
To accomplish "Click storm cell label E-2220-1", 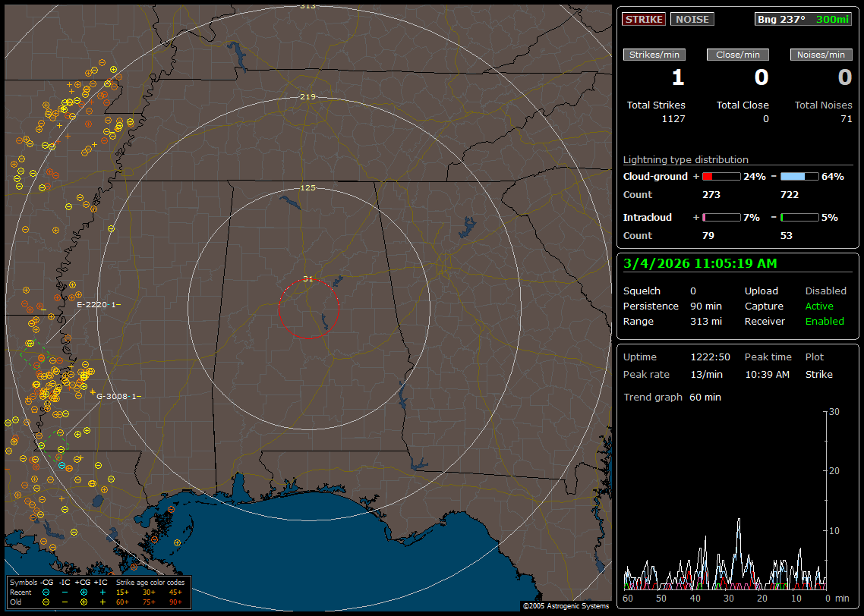I will pyautogui.click(x=98, y=304).
